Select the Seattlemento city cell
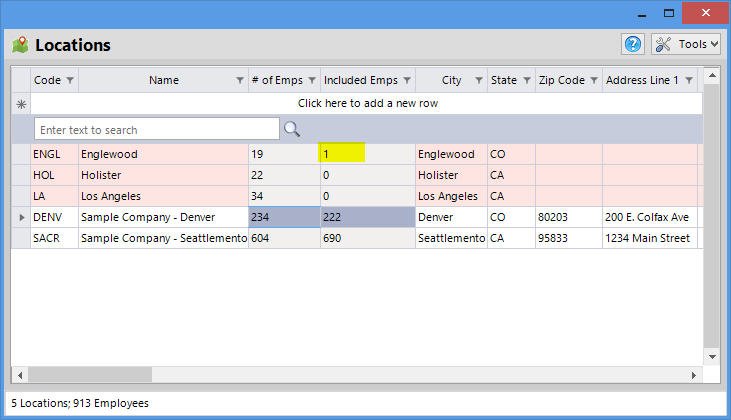This screenshot has width=731, height=420. click(451, 238)
